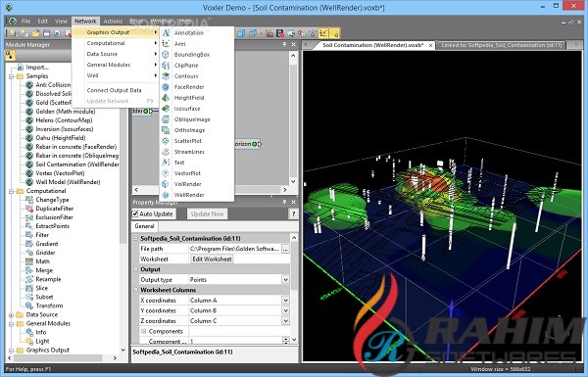
Task: Select the ExtractPoints module
Action: (x=53, y=226)
